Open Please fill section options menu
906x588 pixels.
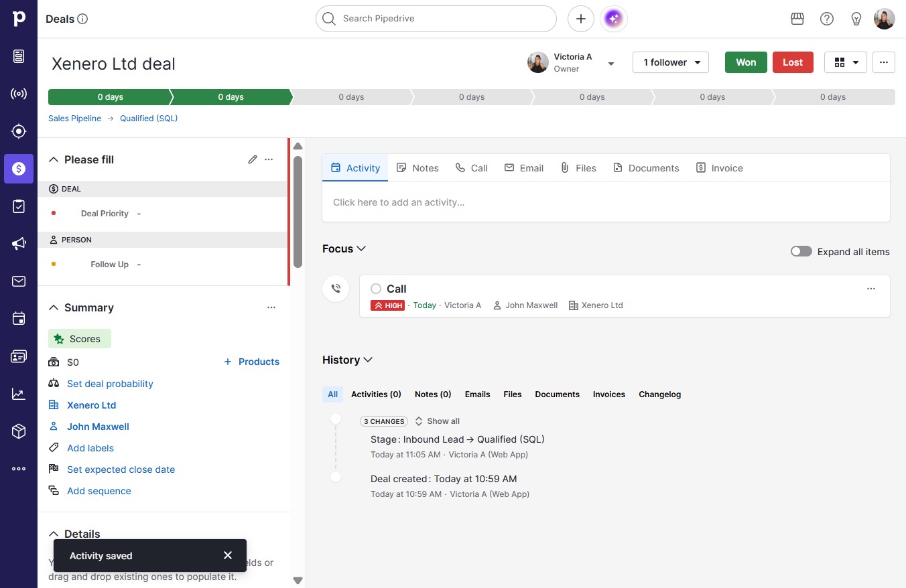tap(269, 159)
